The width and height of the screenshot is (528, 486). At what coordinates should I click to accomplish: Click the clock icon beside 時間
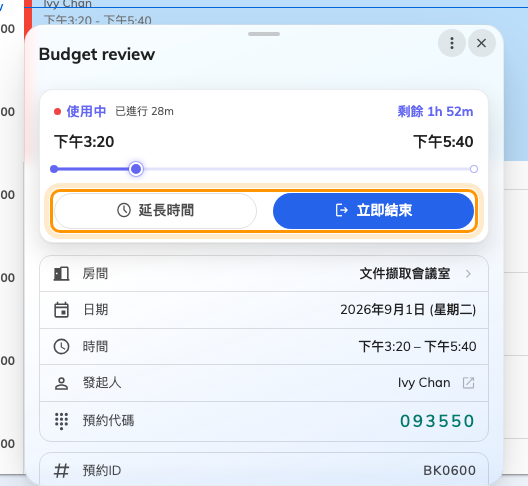tap(61, 347)
